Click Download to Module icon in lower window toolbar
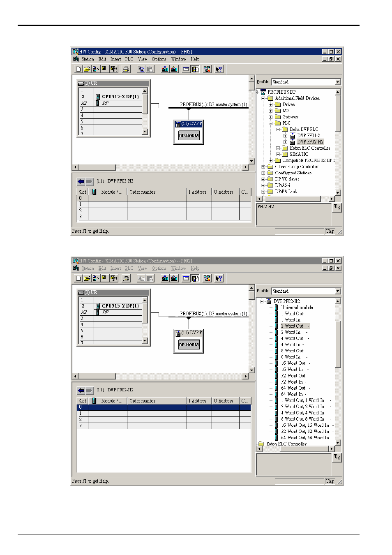 coord(165,278)
